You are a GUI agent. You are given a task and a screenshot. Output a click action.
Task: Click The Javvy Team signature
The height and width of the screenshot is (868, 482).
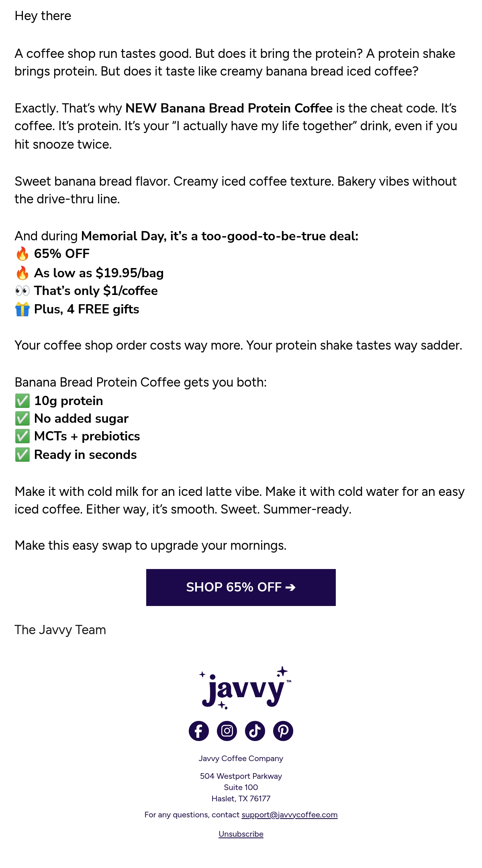(60, 630)
